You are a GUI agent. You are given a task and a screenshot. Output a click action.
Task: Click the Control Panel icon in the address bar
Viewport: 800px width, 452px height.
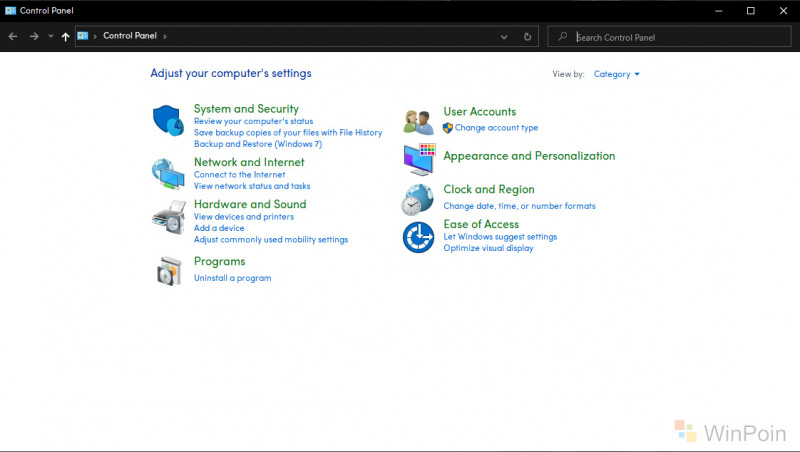tap(83, 36)
